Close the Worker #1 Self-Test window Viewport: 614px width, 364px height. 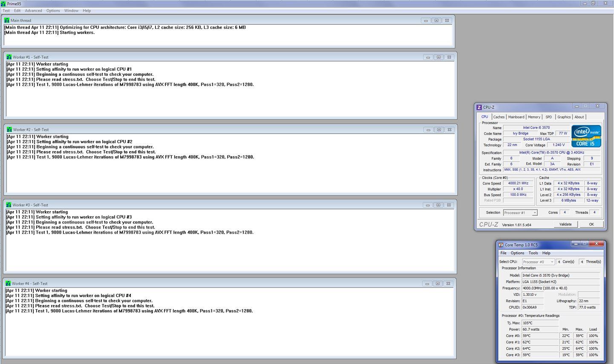click(449, 57)
